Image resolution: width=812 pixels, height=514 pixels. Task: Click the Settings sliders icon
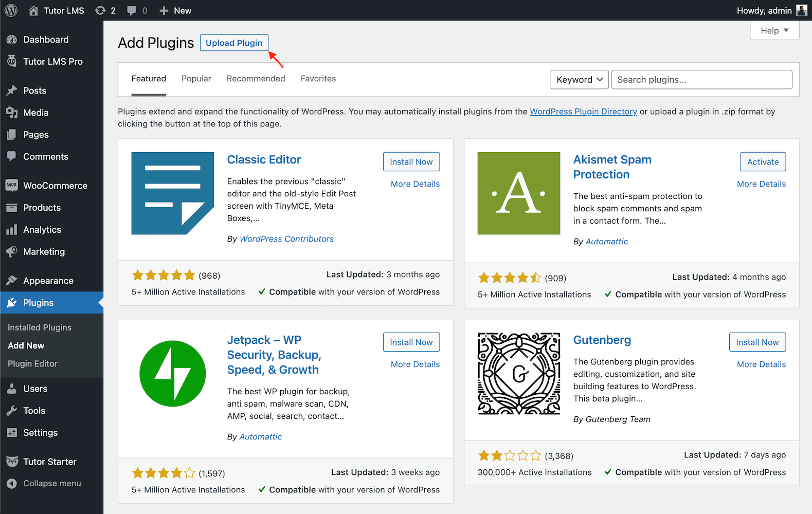point(12,433)
